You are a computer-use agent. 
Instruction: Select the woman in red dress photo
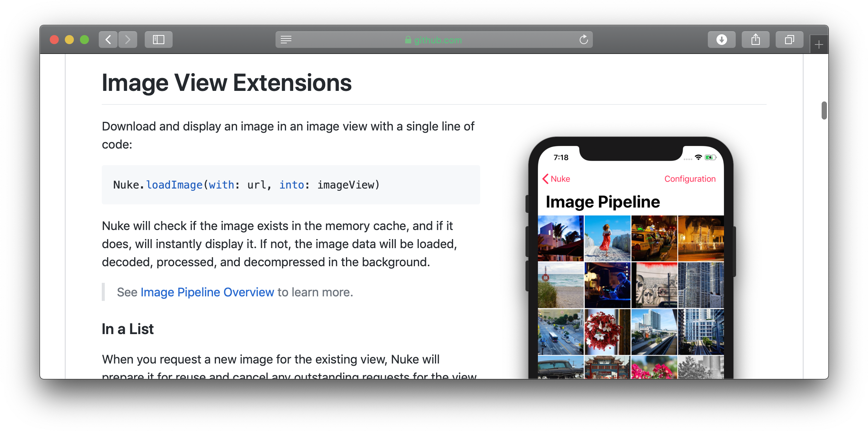click(607, 238)
